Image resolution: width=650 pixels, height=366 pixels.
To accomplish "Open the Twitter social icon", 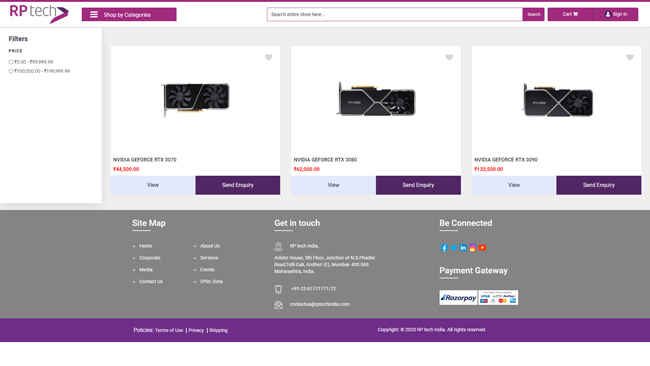I will (x=454, y=247).
